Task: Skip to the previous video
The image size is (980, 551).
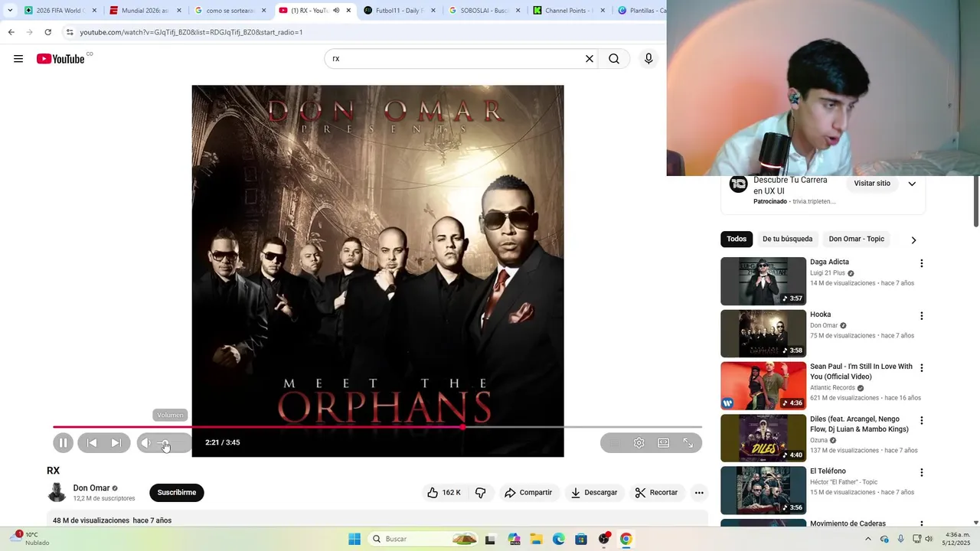Action: click(x=92, y=442)
